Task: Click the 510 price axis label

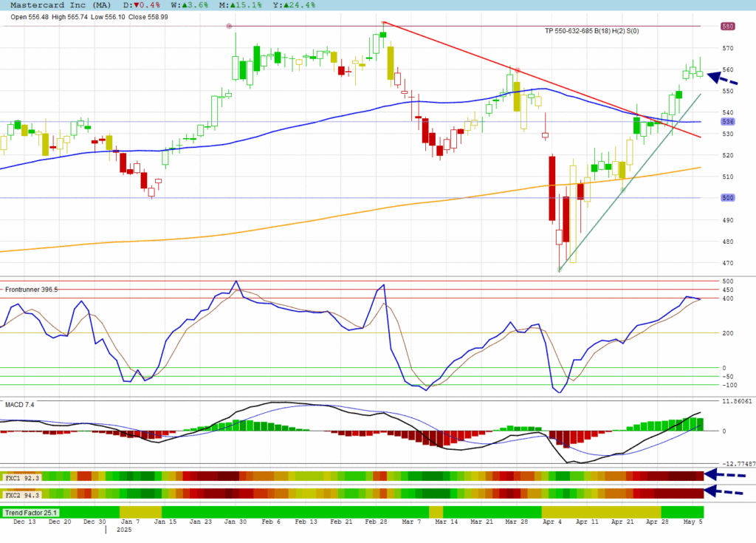Action: (x=727, y=177)
